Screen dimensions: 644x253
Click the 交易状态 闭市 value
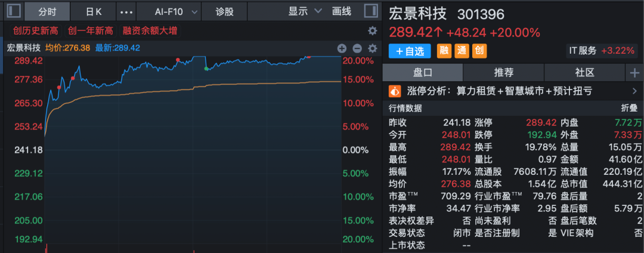tap(462, 233)
